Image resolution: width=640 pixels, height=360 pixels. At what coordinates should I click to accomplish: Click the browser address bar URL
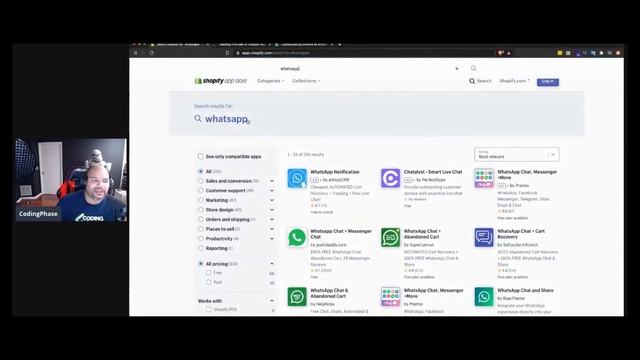coord(276,53)
